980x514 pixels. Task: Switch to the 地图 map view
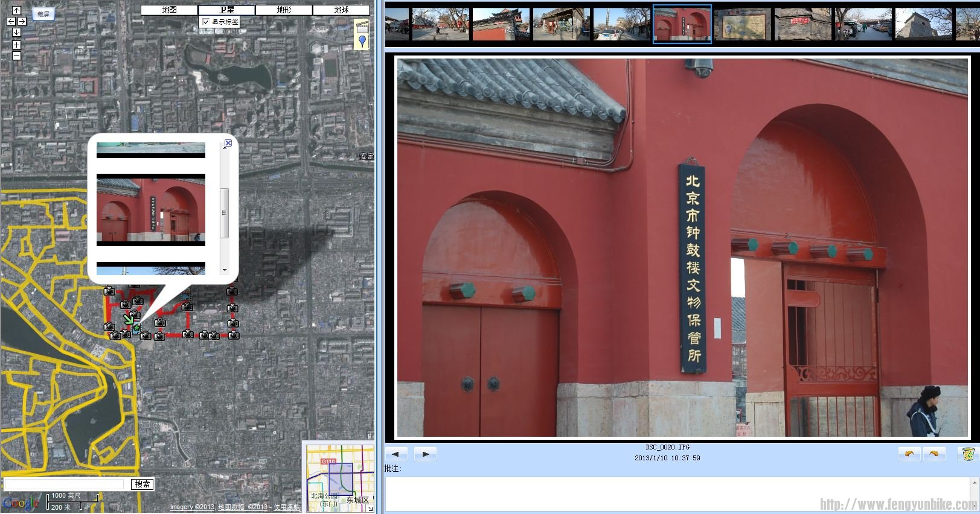coord(169,10)
